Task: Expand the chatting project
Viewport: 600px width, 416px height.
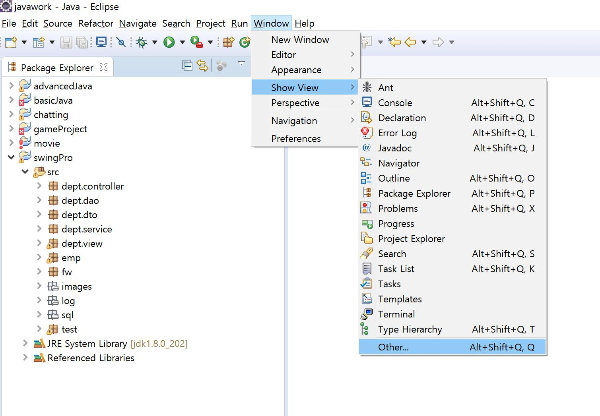Action: (x=11, y=114)
